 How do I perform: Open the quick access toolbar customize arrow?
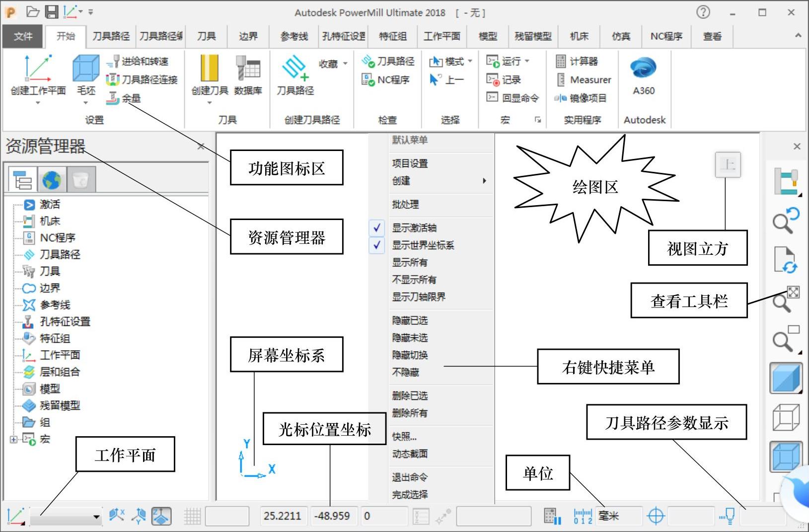pyautogui.click(x=91, y=12)
